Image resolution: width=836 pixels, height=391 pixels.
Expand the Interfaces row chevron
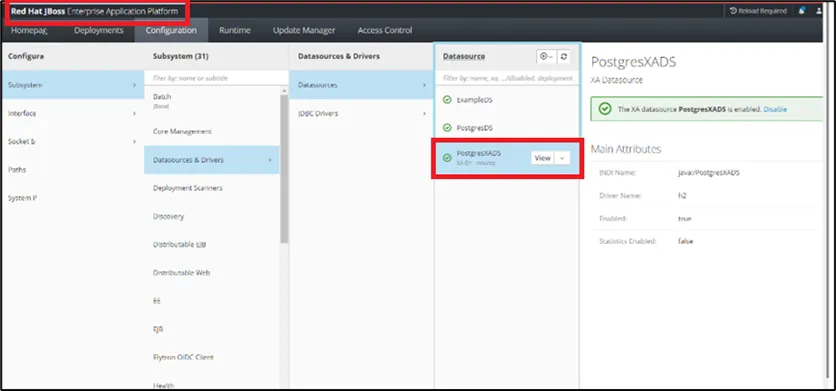coord(134,114)
